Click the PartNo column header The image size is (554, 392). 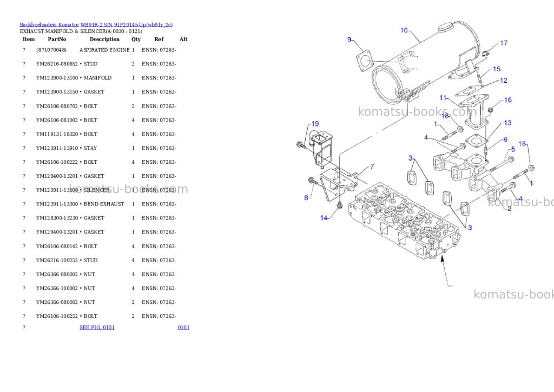click(57, 39)
